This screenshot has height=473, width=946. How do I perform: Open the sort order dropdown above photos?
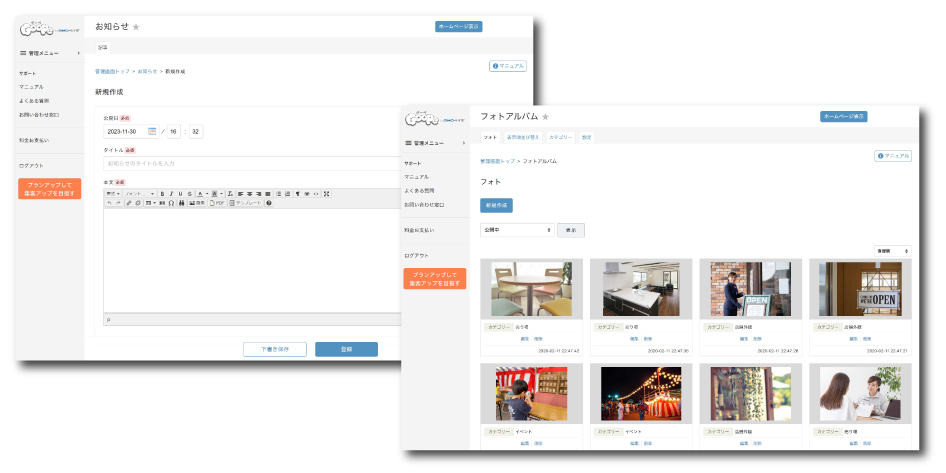click(892, 250)
